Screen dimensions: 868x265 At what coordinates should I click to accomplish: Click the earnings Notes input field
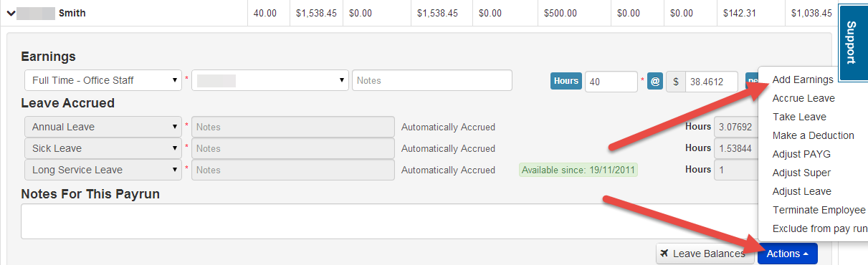point(432,80)
